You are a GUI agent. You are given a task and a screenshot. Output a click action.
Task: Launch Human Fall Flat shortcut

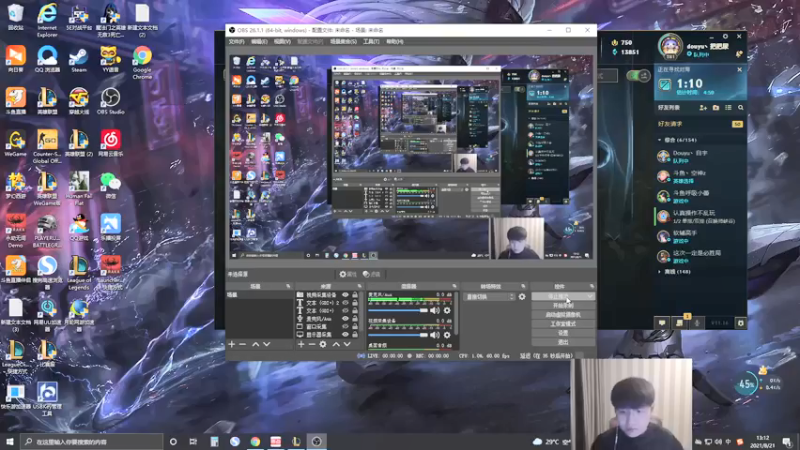tap(79, 188)
